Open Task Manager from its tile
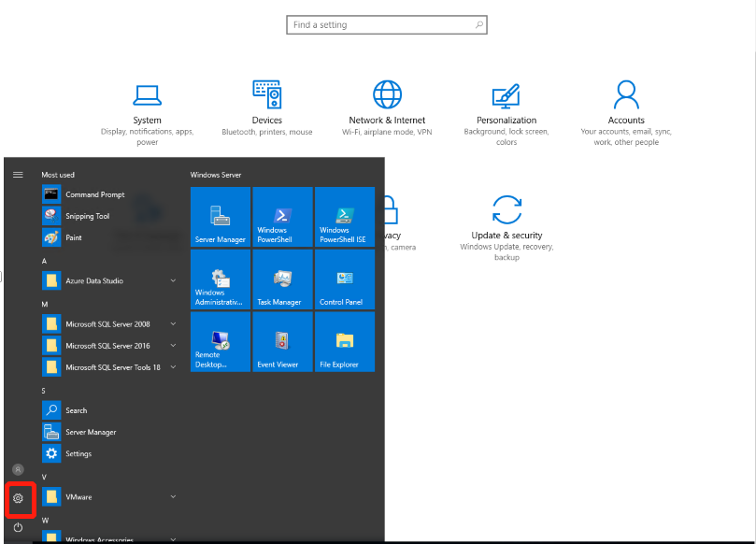The image size is (756, 544). 282,279
